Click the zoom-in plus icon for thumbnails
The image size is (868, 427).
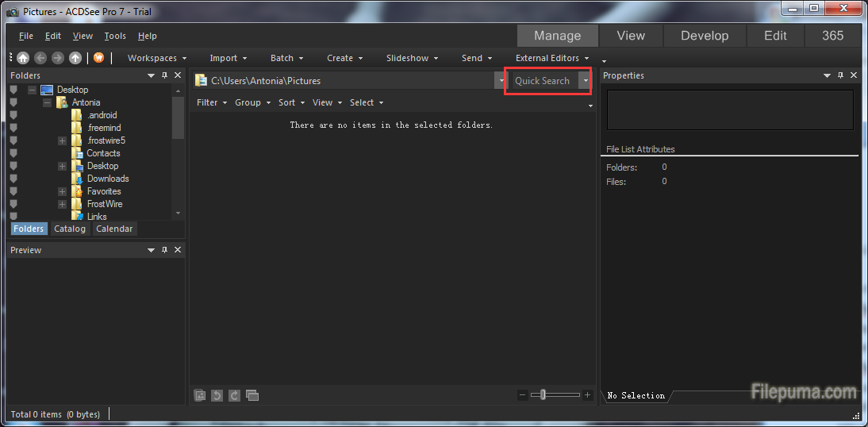587,395
